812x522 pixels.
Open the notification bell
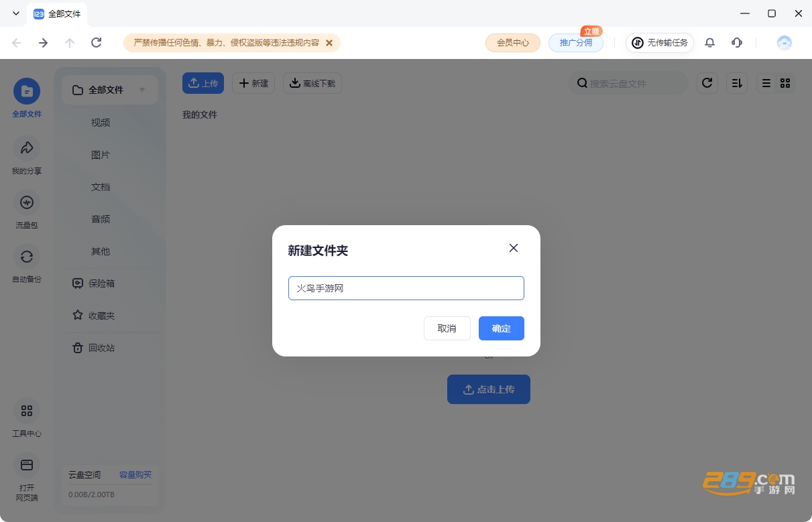tap(710, 43)
